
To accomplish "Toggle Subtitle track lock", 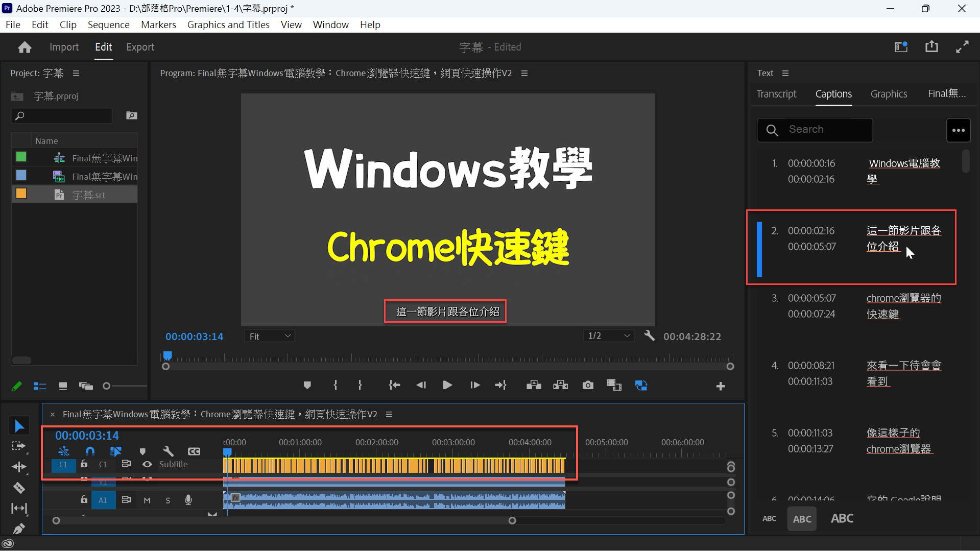I will pyautogui.click(x=84, y=464).
